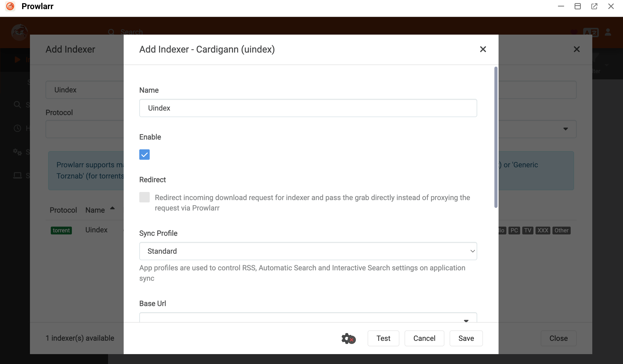Disable the Enable checkbox for the indexer

[x=144, y=154]
